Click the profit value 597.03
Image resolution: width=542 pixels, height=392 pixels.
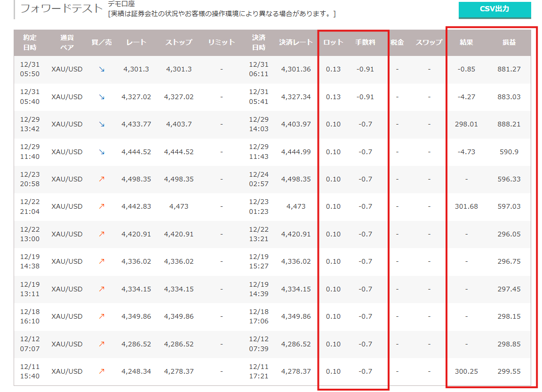point(509,206)
